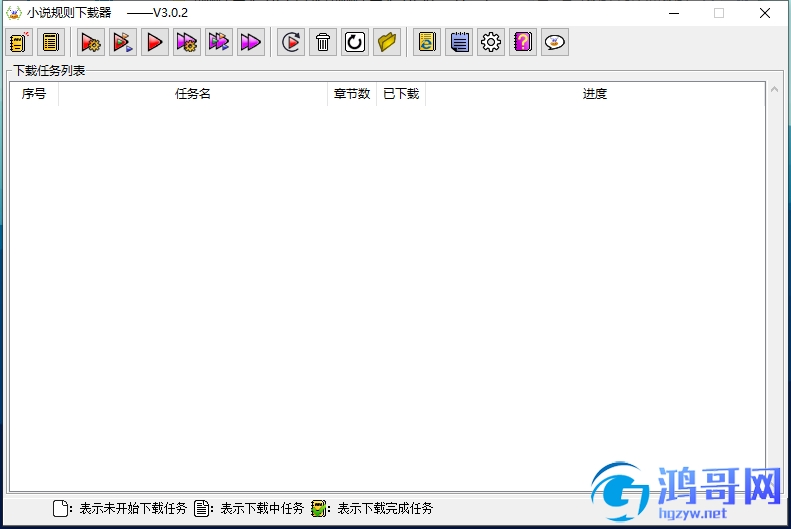
Task: Open the yellow lined task list icon
Action: [x=51, y=42]
